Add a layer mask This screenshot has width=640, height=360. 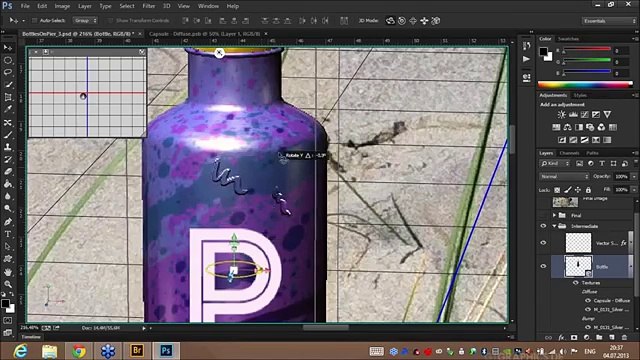[x=574, y=337]
